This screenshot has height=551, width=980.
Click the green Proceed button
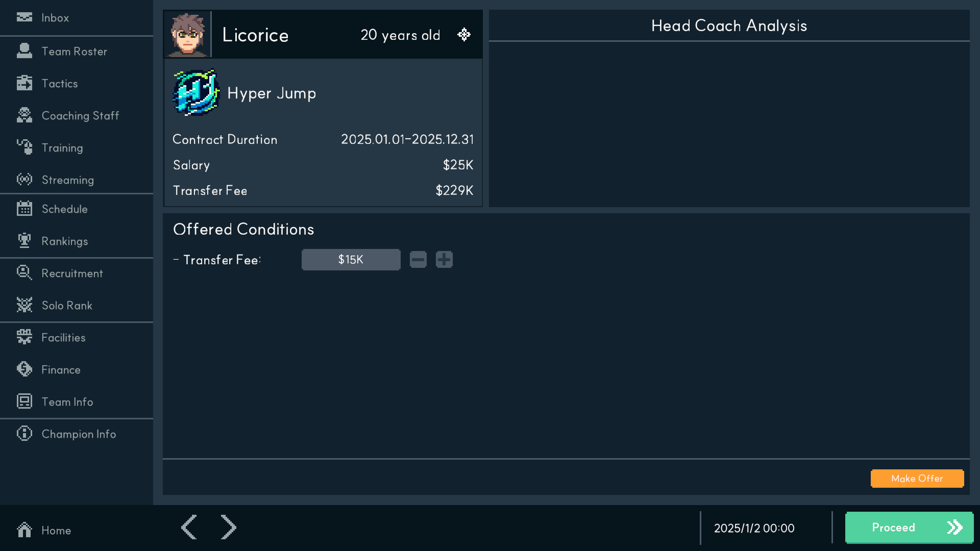pos(909,528)
